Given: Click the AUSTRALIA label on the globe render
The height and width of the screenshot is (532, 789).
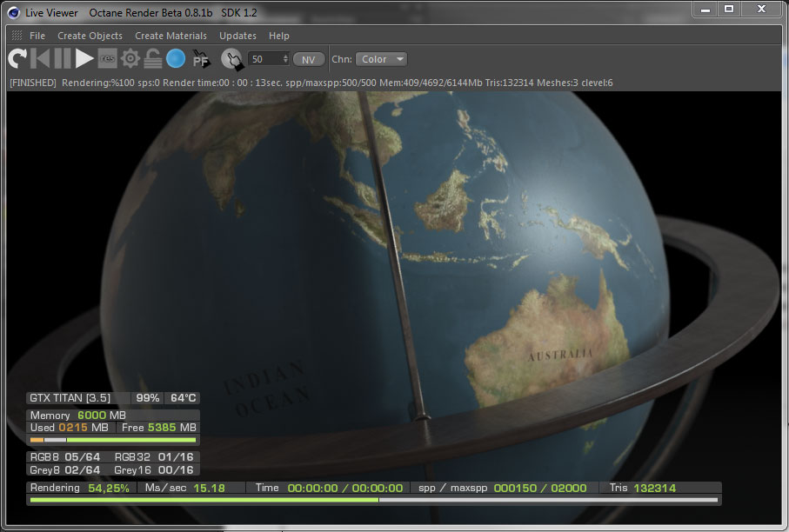Looking at the screenshot, I should (x=560, y=355).
